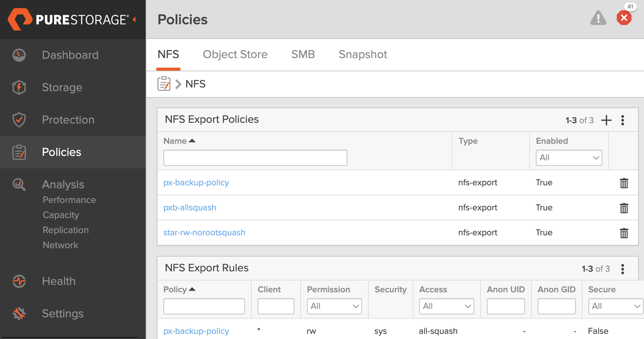Open the Permission filter dropdown
The image size is (644, 339).
point(334,306)
